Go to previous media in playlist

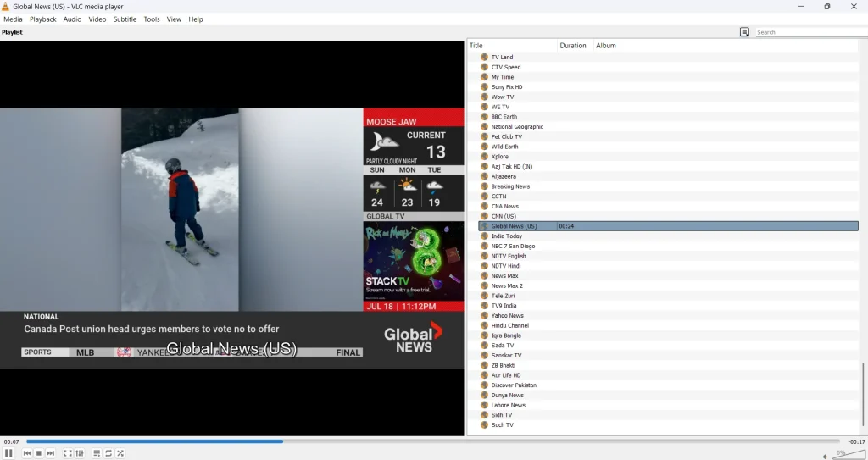pyautogui.click(x=27, y=453)
